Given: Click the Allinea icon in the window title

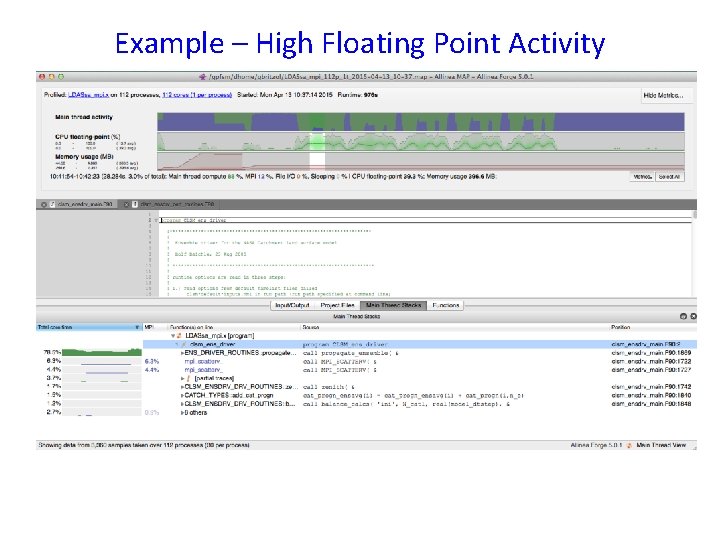Looking at the screenshot, I should pos(202,77).
